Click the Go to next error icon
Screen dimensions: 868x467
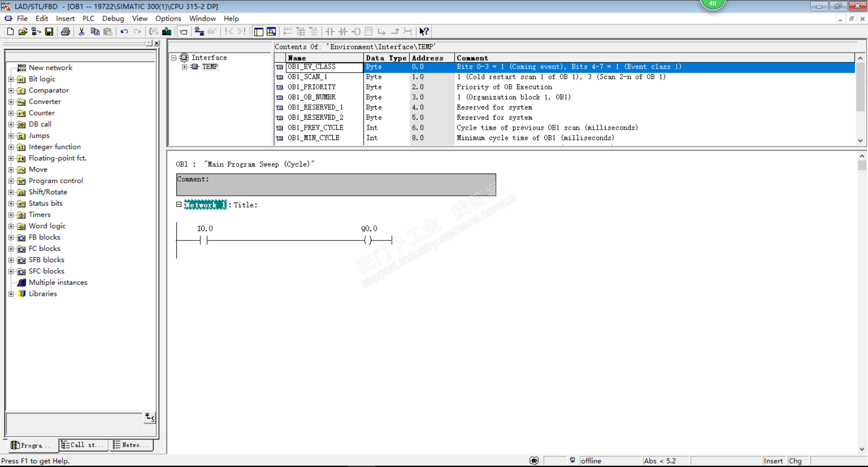click(x=242, y=32)
